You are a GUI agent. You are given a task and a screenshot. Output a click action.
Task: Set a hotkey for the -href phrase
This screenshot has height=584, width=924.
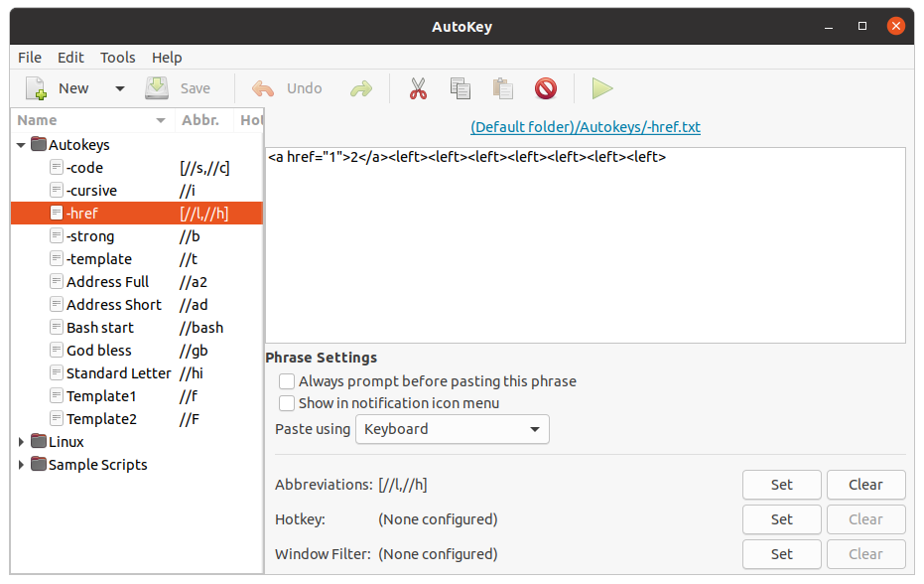click(781, 519)
